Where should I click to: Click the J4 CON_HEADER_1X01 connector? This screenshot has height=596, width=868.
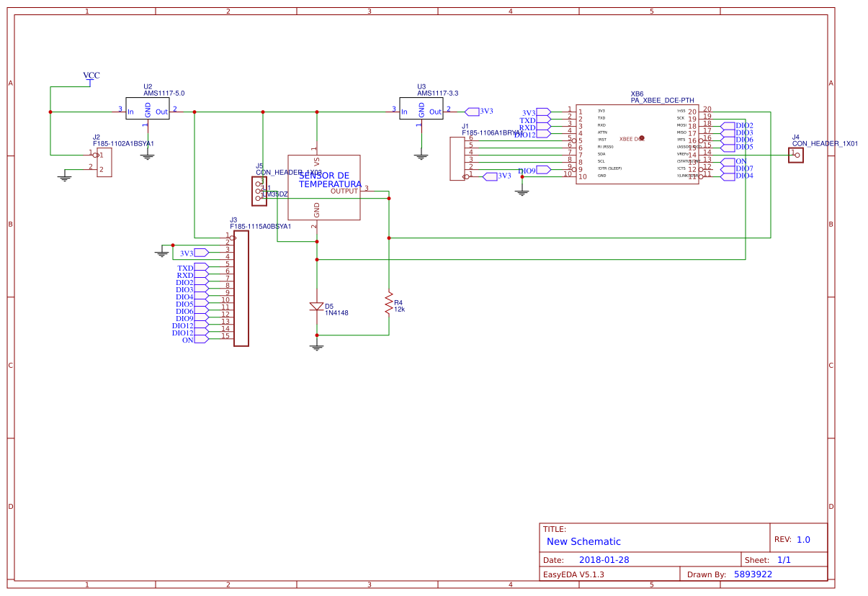pos(796,155)
